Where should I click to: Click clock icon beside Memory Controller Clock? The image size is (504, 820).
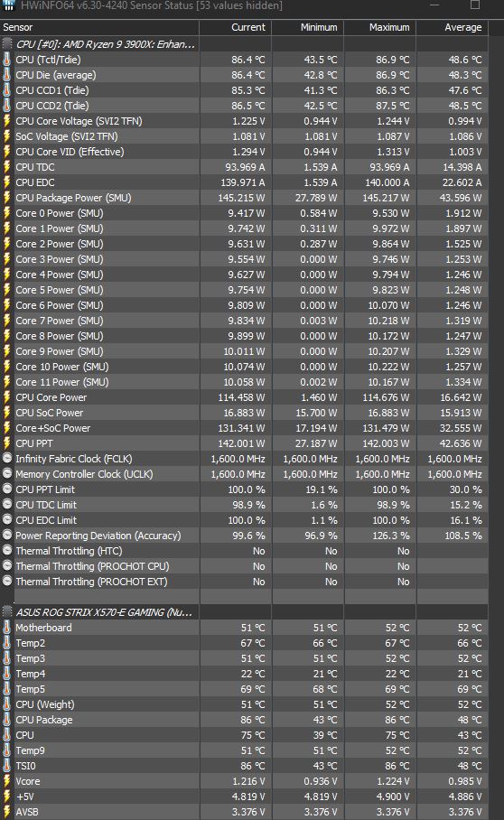click(7, 474)
